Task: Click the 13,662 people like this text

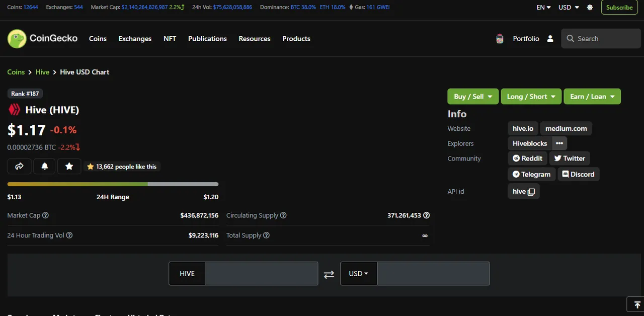Action: pyautogui.click(x=126, y=167)
